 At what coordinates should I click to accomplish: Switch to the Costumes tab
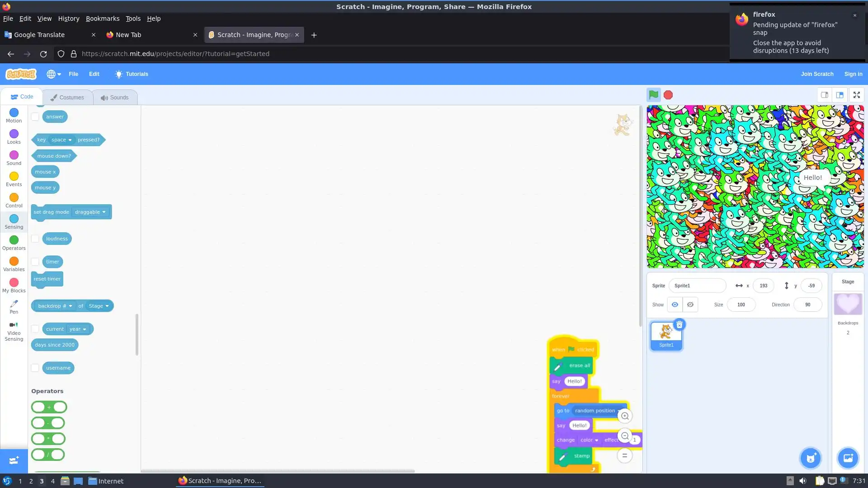point(67,98)
